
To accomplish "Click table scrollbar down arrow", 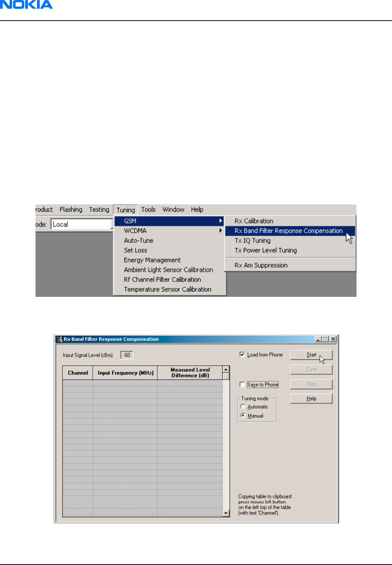I will (x=226, y=513).
